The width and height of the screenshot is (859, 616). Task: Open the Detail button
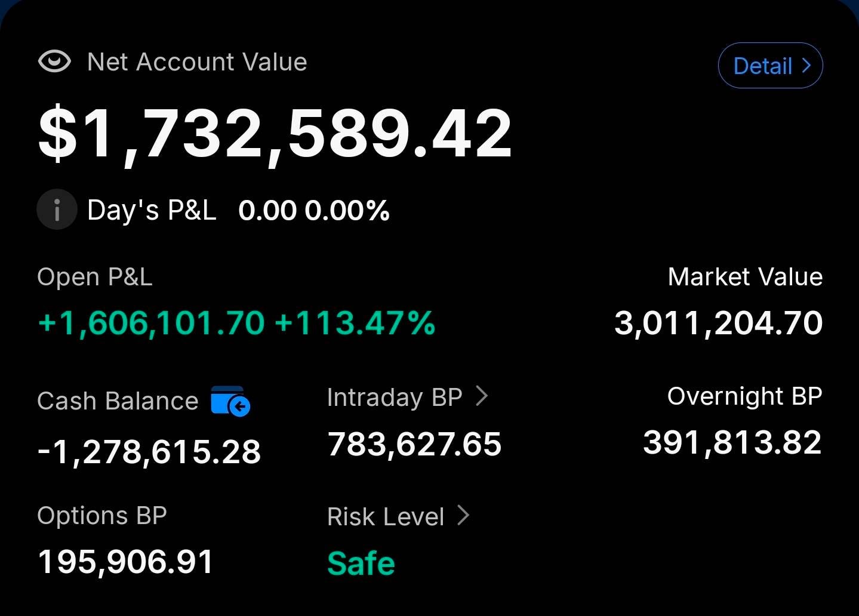770,66
